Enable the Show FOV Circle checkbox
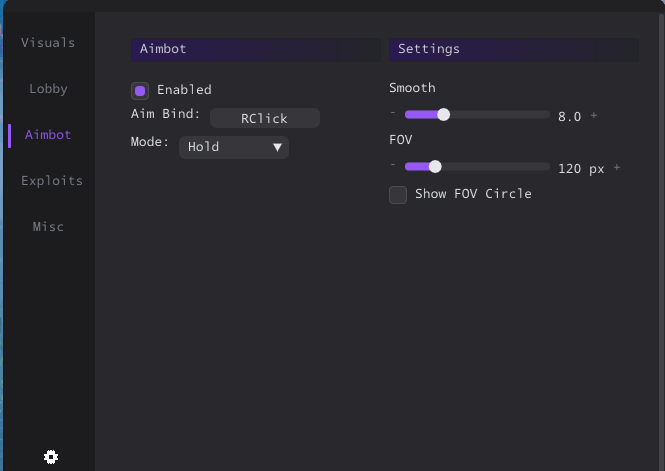This screenshot has width=665, height=471. pyautogui.click(x=398, y=195)
